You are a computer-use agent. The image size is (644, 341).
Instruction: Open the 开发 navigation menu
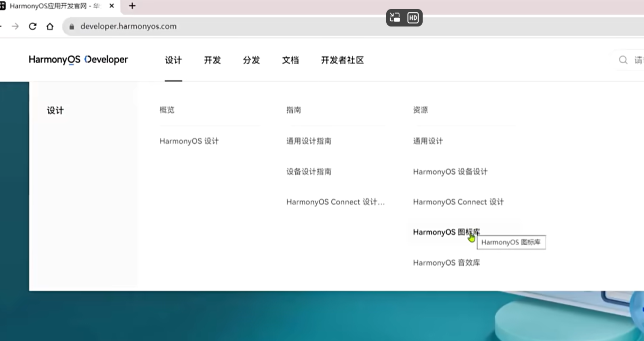pyautogui.click(x=212, y=60)
